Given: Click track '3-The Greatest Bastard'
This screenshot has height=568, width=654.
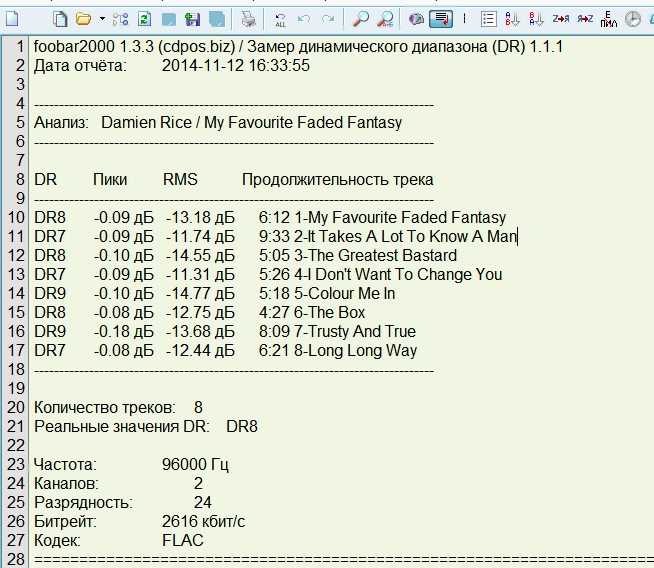Looking at the screenshot, I should tap(375, 256).
